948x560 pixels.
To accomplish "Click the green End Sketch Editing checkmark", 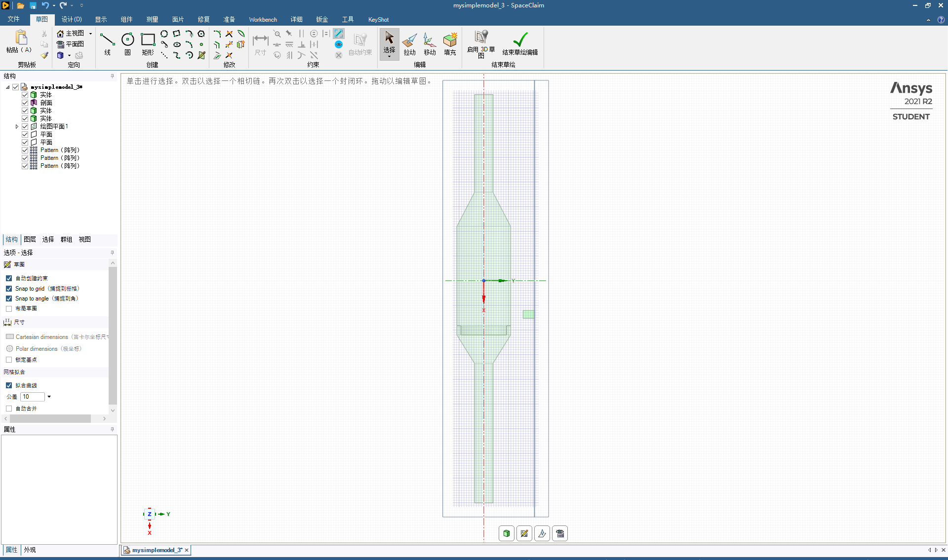I will (520, 39).
